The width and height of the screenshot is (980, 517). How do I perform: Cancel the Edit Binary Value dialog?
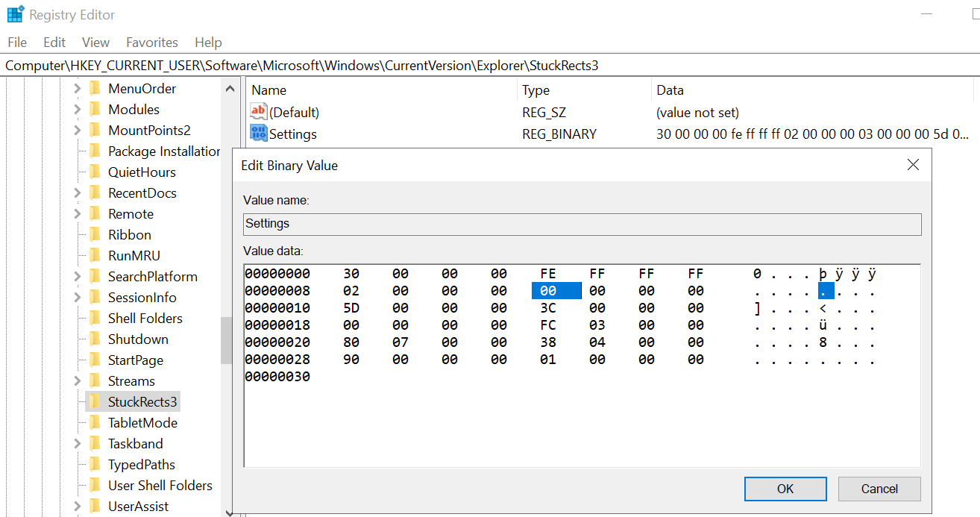pos(879,489)
